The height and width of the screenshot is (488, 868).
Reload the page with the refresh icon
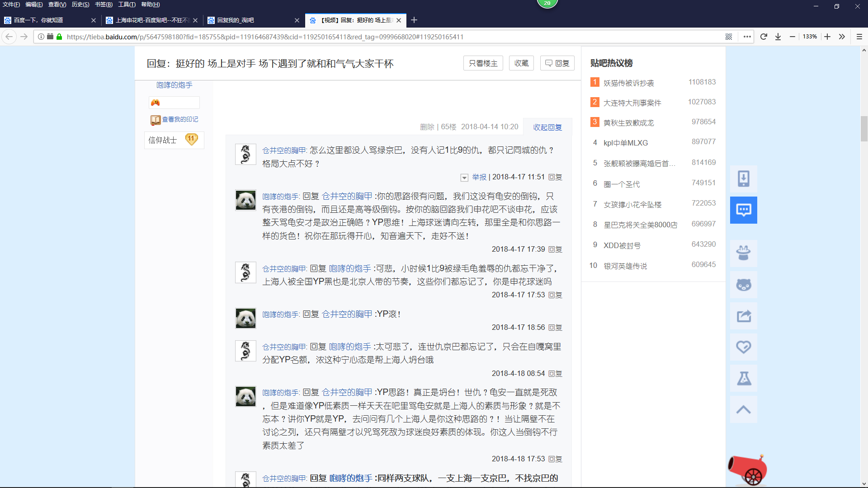[x=764, y=37]
